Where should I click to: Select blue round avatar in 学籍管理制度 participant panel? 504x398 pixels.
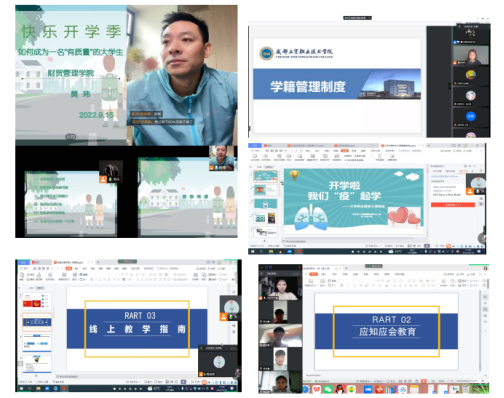471,116
